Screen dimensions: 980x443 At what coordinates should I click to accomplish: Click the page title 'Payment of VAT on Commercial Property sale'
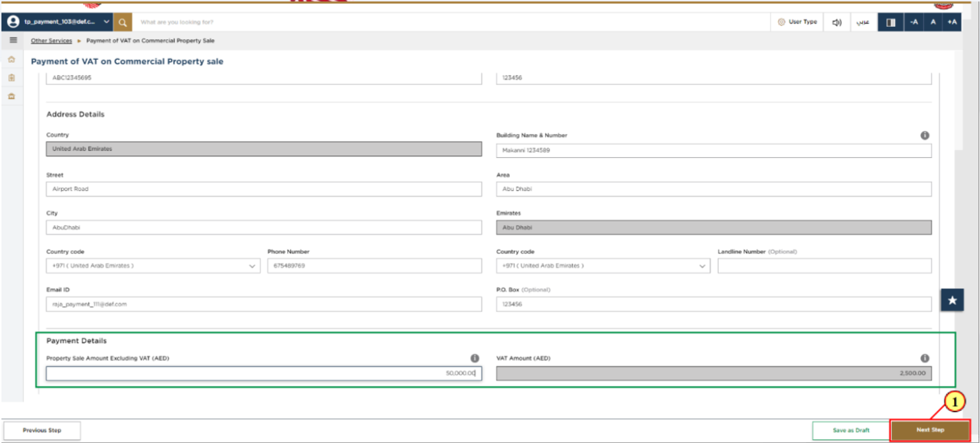pos(127,61)
